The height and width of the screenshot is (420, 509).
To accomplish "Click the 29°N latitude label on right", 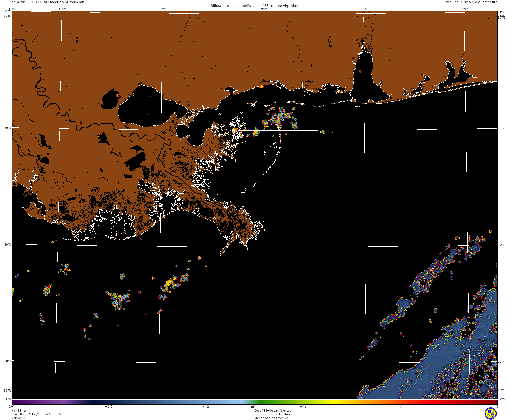I will [501, 245].
